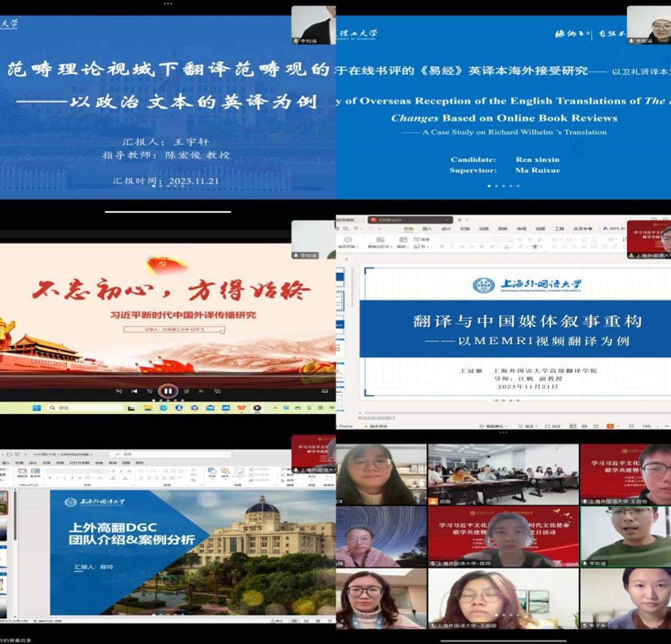The height and width of the screenshot is (644, 671).
Task: Open the Windows Start menu
Action: coord(37,408)
